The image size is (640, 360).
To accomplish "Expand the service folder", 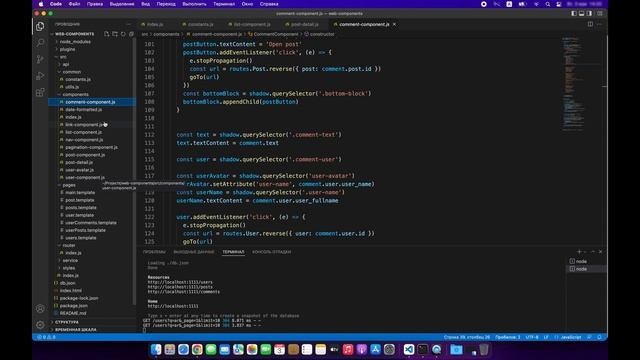I will (x=70, y=260).
